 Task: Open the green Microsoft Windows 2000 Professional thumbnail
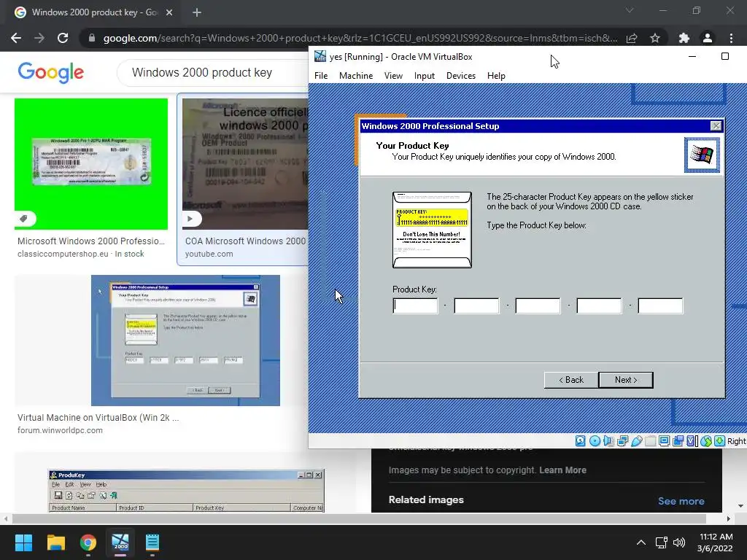point(91,164)
